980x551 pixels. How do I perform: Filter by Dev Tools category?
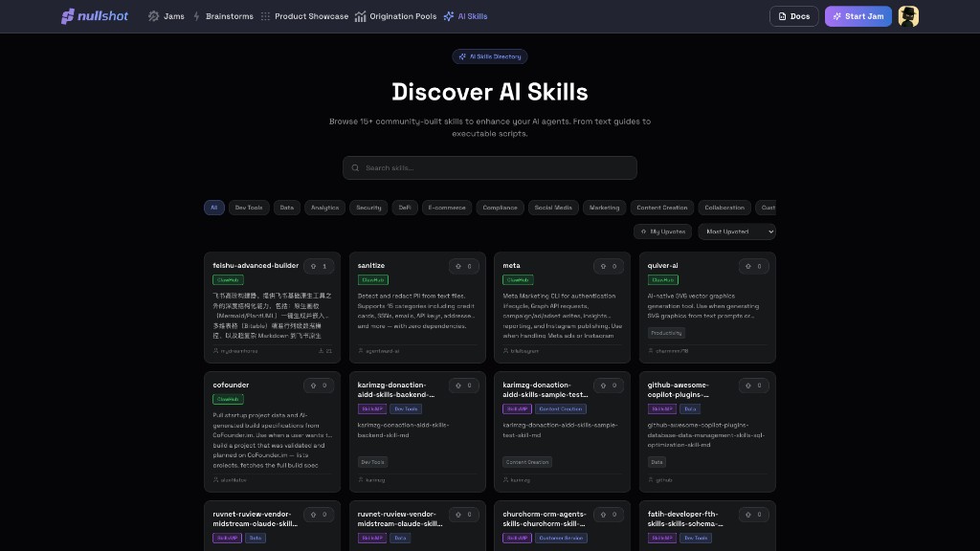pyautogui.click(x=249, y=208)
